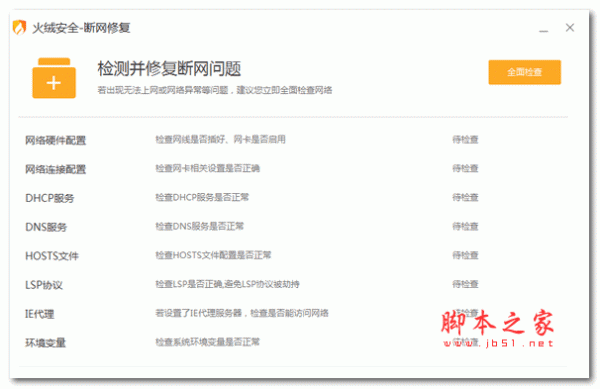Click description 检查网卡相关设置是否正确
Viewport: 600px width, 389px height.
pos(207,168)
